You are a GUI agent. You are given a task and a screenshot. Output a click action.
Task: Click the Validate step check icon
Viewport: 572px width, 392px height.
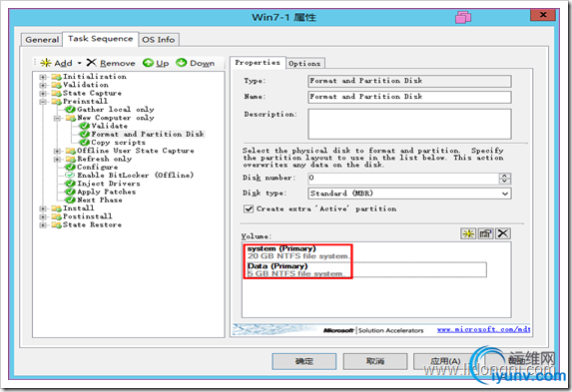point(84,126)
